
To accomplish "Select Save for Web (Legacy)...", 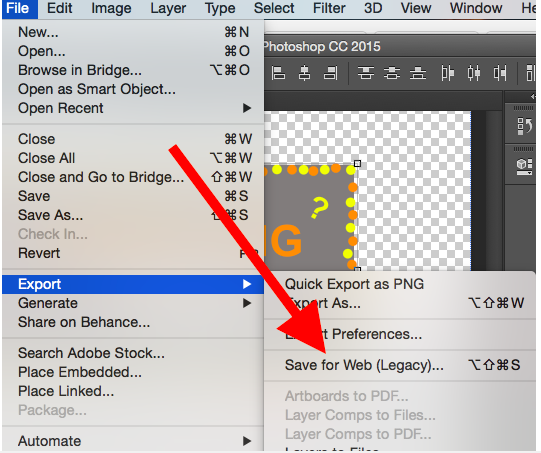I will click(x=400, y=365).
